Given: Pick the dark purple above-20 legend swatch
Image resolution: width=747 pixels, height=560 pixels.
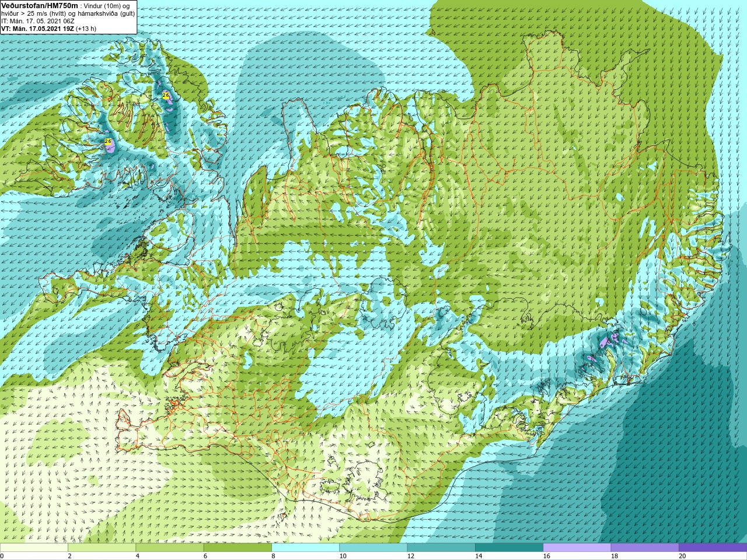Looking at the screenshot, I should (x=713, y=548).
